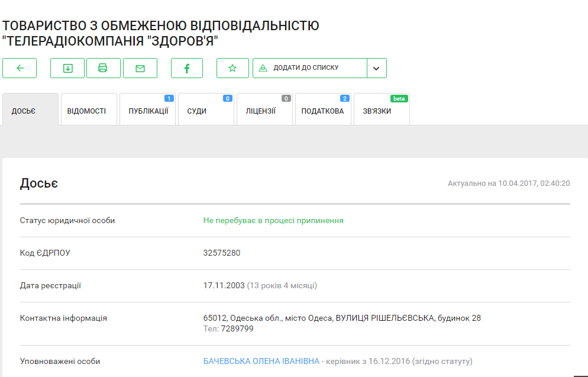
Task: Click the Код ЄДРПОУ label
Action: (x=45, y=253)
